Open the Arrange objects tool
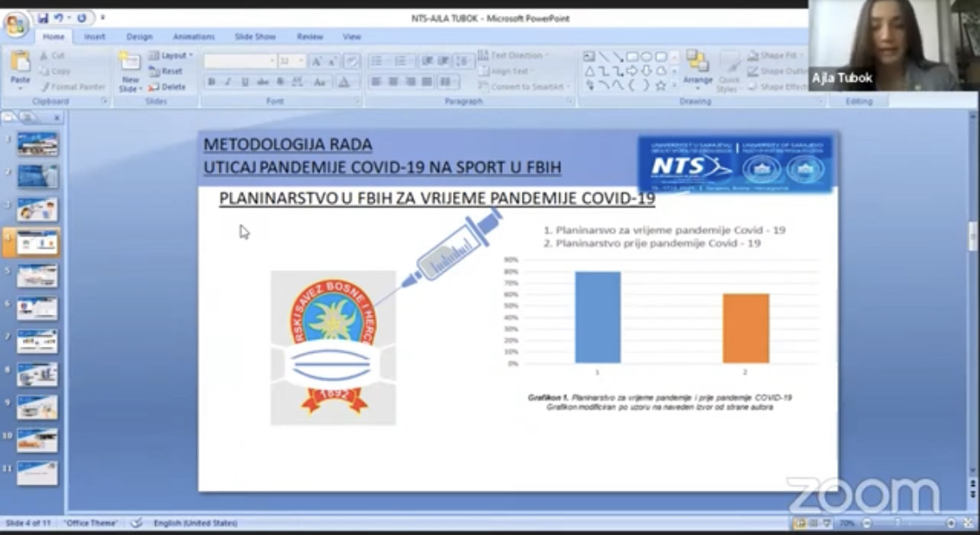The height and width of the screenshot is (535, 980). tap(698, 68)
